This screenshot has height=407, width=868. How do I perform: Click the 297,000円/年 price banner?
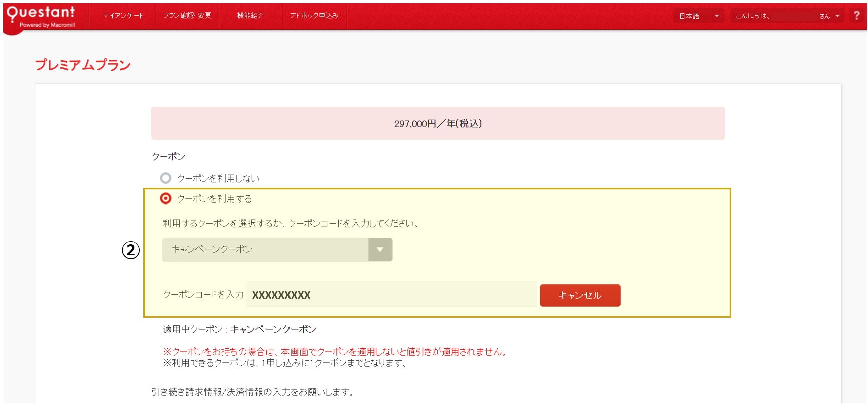click(x=438, y=123)
